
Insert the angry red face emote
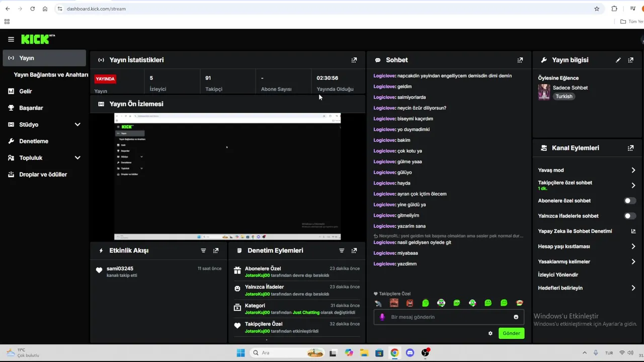coord(410,303)
